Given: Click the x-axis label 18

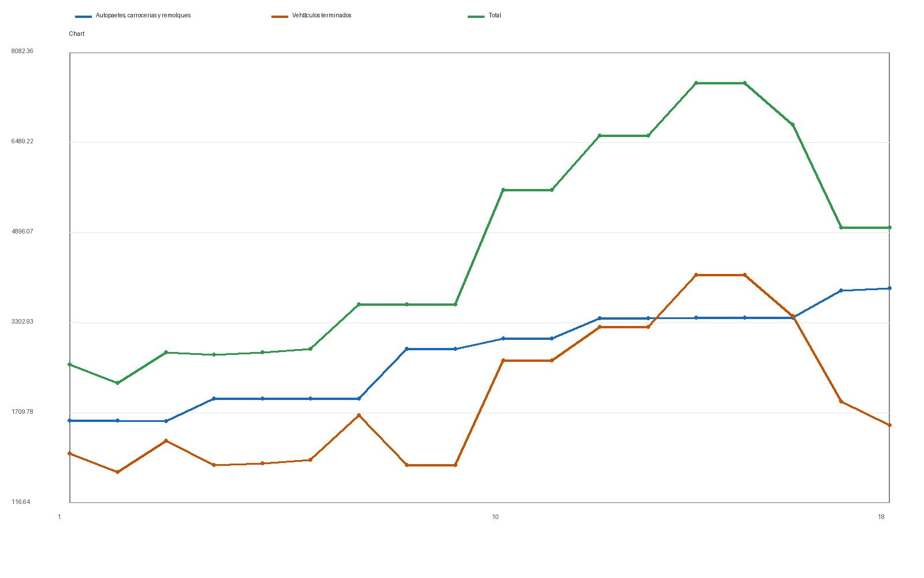Looking at the screenshot, I should coord(881,517).
